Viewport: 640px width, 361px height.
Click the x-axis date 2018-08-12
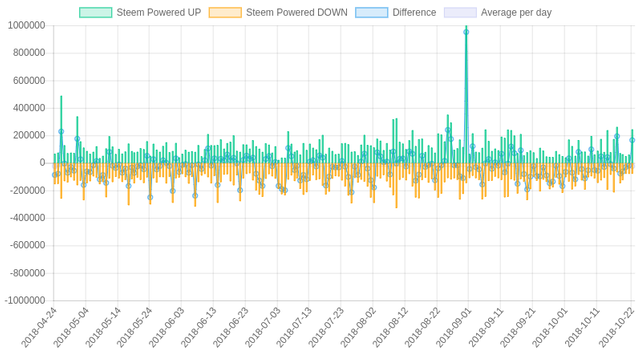[389, 328]
